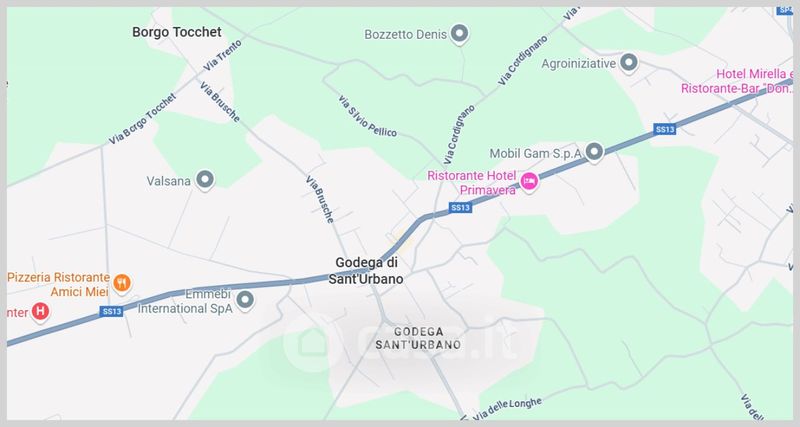Click the Via Borgo Tocchet road label
This screenshot has width=800, height=427.
point(142,118)
